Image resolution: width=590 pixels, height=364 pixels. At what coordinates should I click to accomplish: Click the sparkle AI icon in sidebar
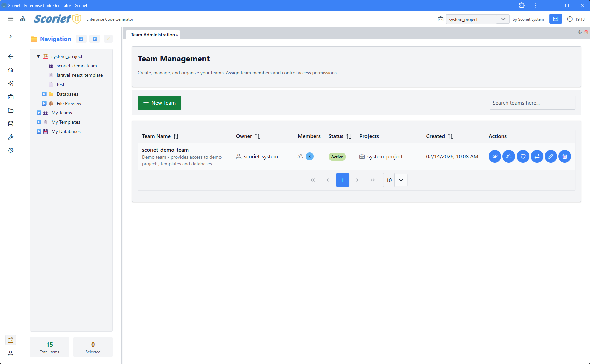[x=11, y=83]
